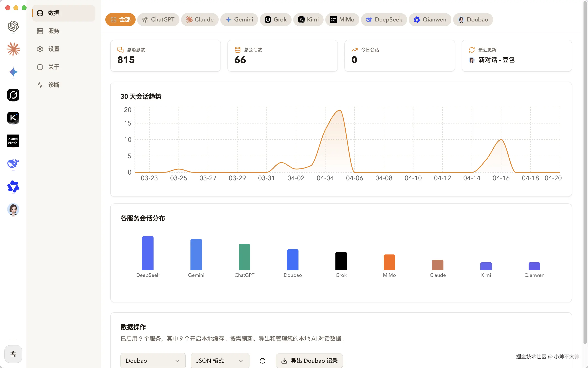The height and width of the screenshot is (368, 588).
Task: Go to the 服务 sidebar section
Action: [63, 31]
